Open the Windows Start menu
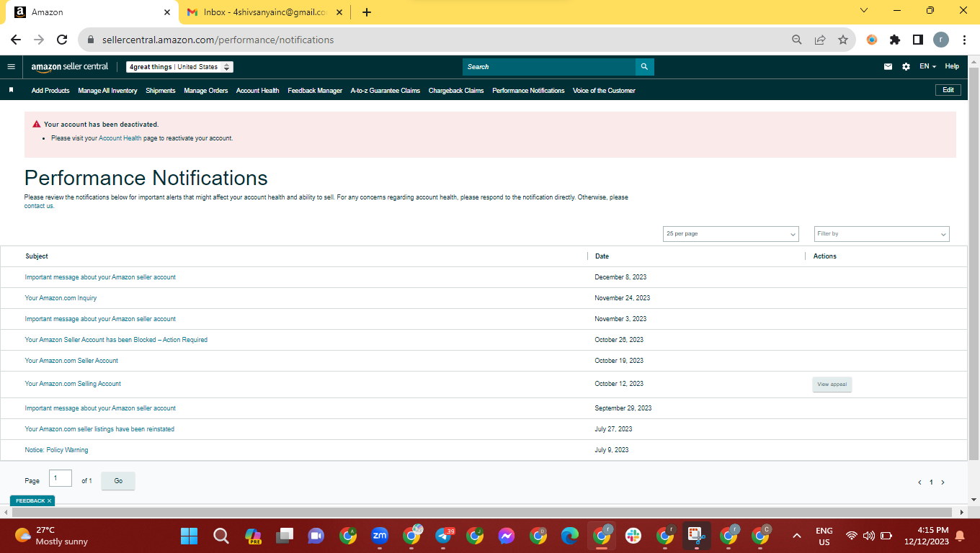The width and height of the screenshot is (980, 553). point(189,536)
